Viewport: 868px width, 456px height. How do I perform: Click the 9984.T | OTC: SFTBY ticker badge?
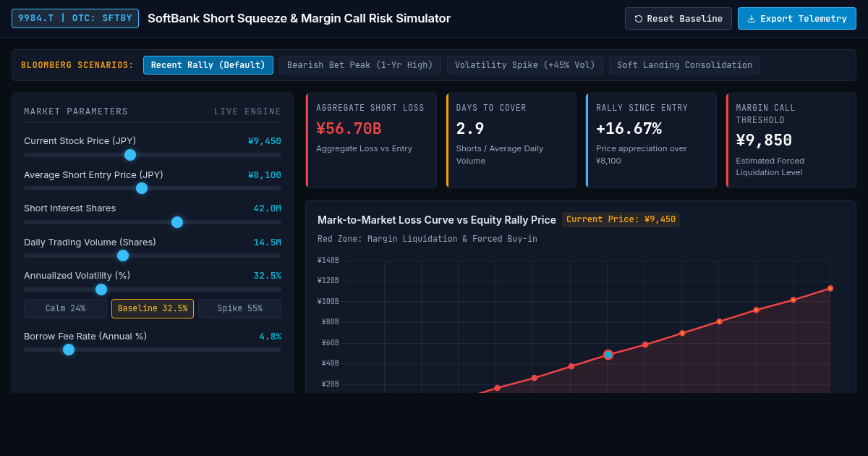pyautogui.click(x=75, y=18)
